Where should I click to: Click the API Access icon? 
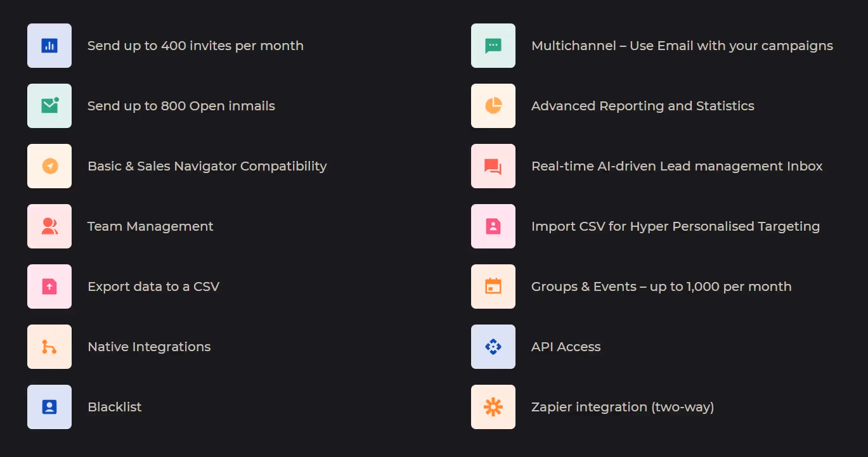(493, 346)
